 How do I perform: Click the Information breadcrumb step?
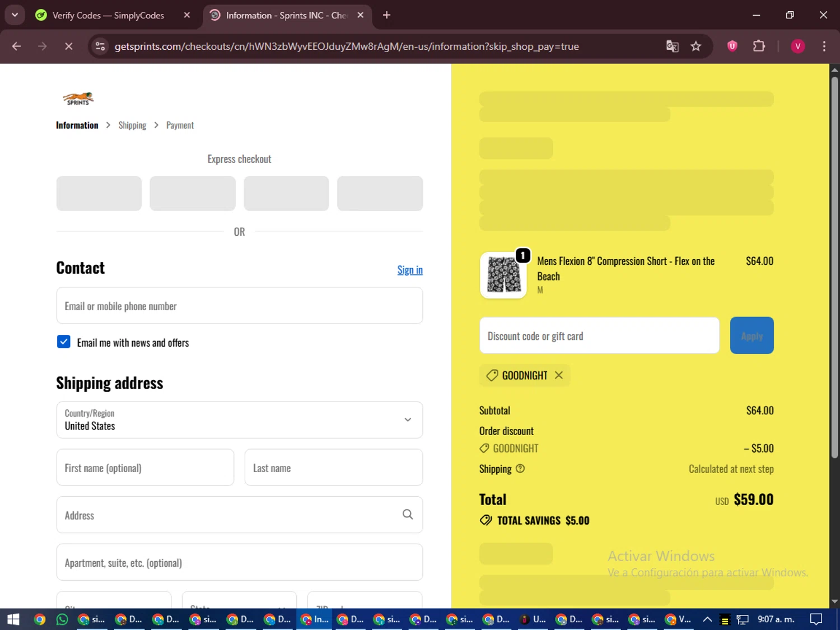tap(77, 125)
